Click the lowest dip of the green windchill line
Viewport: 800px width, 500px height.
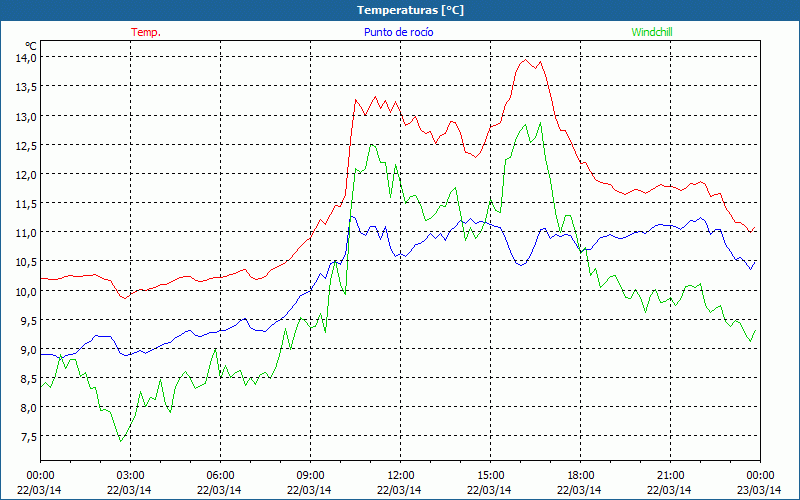point(121,441)
